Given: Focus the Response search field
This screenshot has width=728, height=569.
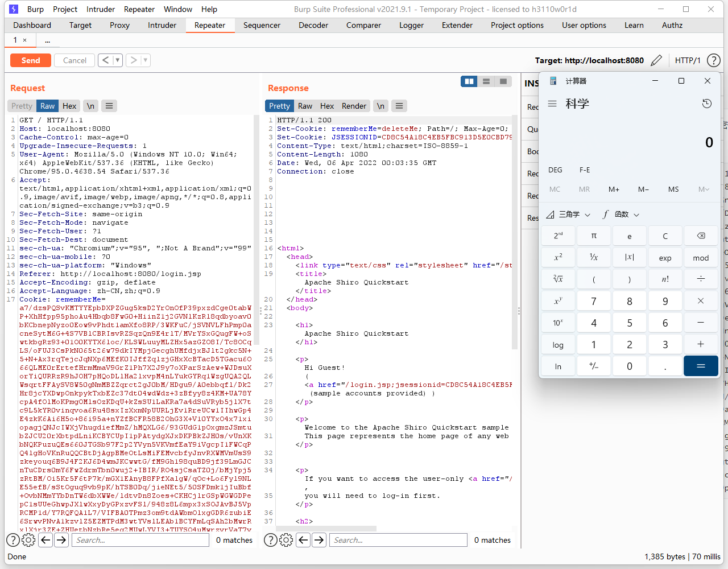Looking at the screenshot, I should (x=398, y=540).
